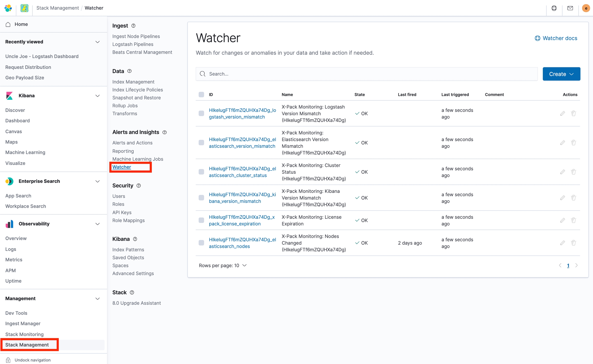
Task: Go to Discover in sidebar
Action: click(x=15, y=110)
